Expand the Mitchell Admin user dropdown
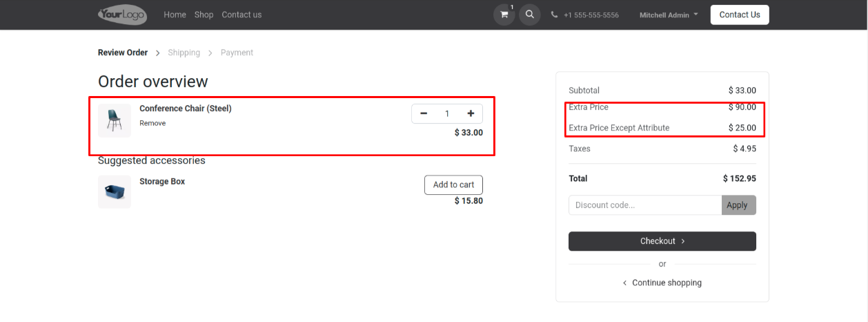The image size is (868, 322). point(668,15)
